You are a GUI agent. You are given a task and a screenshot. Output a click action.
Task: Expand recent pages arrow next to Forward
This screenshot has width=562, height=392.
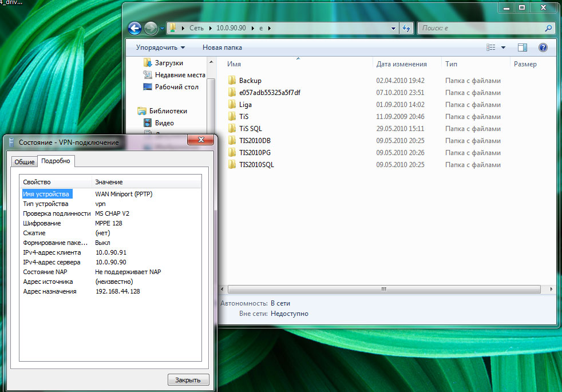163,28
